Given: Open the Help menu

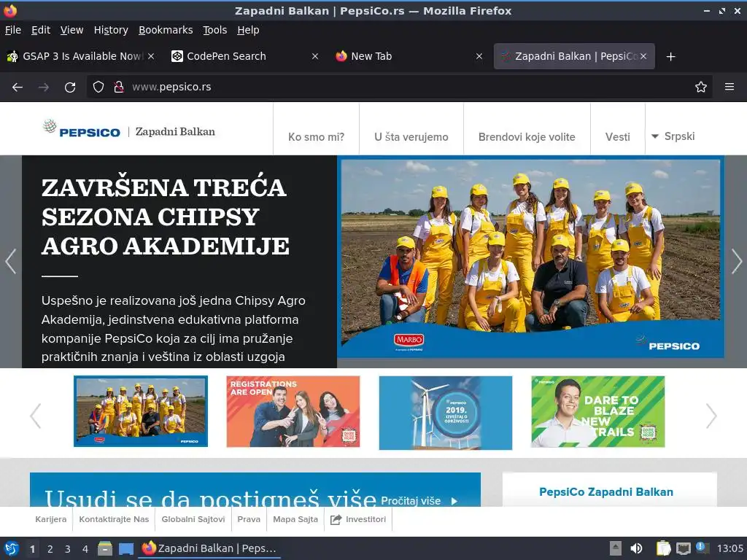Looking at the screenshot, I should [248, 30].
